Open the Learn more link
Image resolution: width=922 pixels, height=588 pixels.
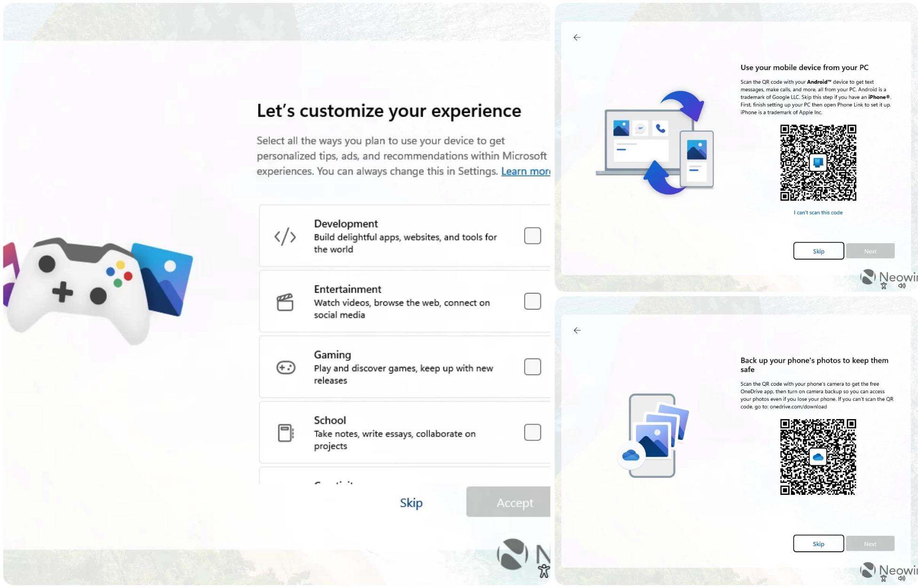525,172
